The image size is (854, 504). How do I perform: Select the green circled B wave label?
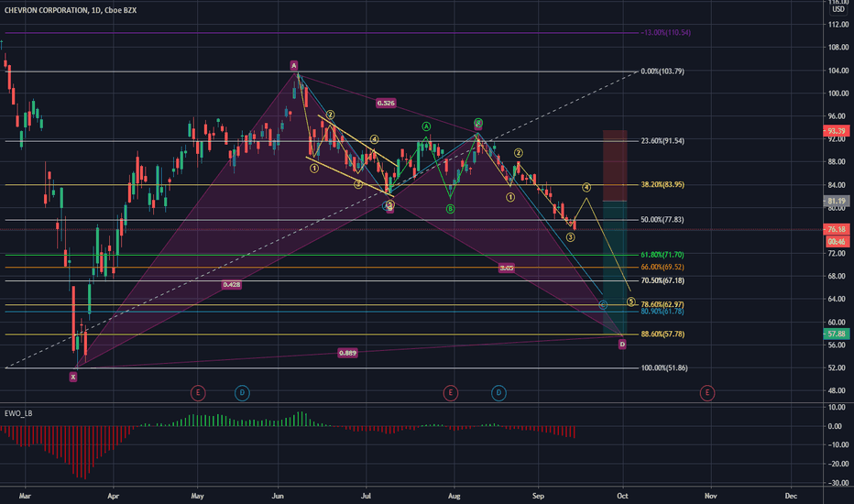451,209
